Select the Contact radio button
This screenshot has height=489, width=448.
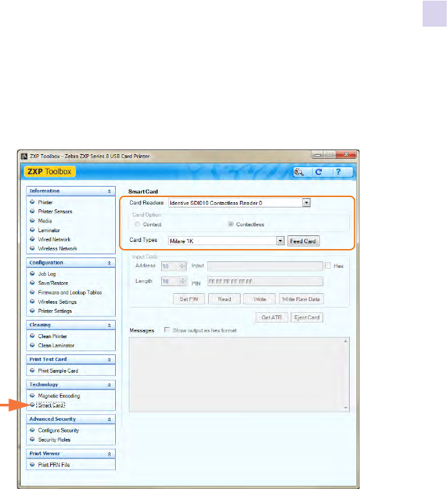[x=137, y=224]
